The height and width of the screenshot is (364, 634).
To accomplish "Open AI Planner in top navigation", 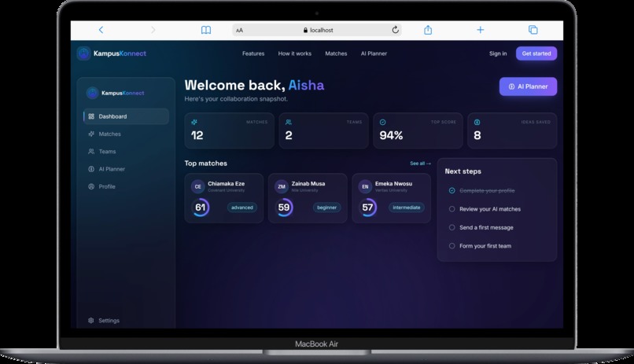I will tap(374, 53).
